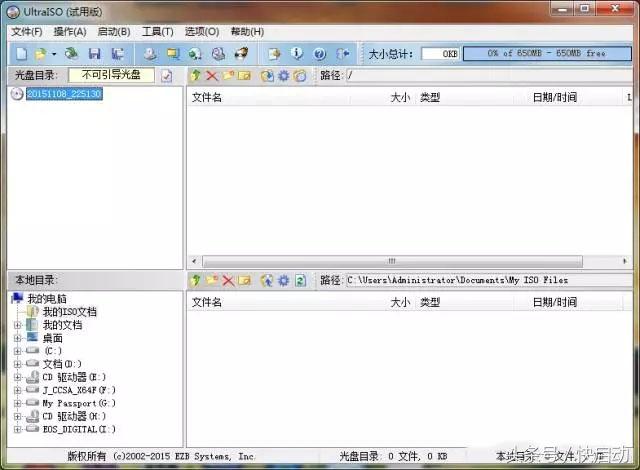Image resolution: width=640 pixels, height=470 pixels.
Task: Click the gear settings icon in 光盘目录 toolbar
Action: point(284,75)
